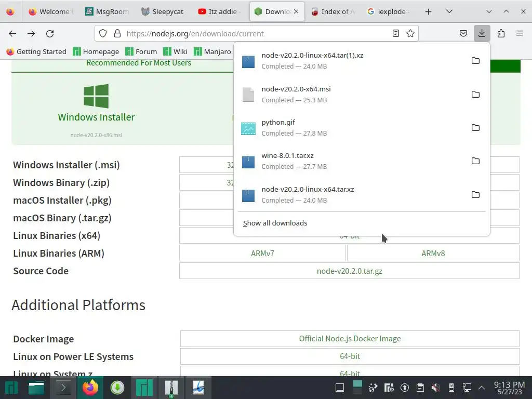Viewport: 532px width, 399px height.
Task: Show folder for python.gif download
Action: [x=475, y=128]
